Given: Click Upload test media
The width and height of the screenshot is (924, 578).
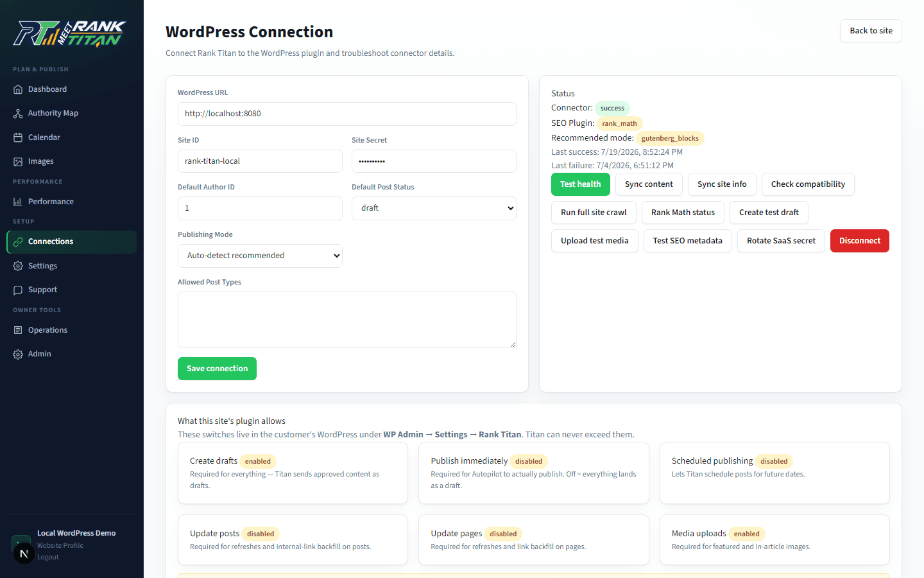Looking at the screenshot, I should pyautogui.click(x=595, y=241).
